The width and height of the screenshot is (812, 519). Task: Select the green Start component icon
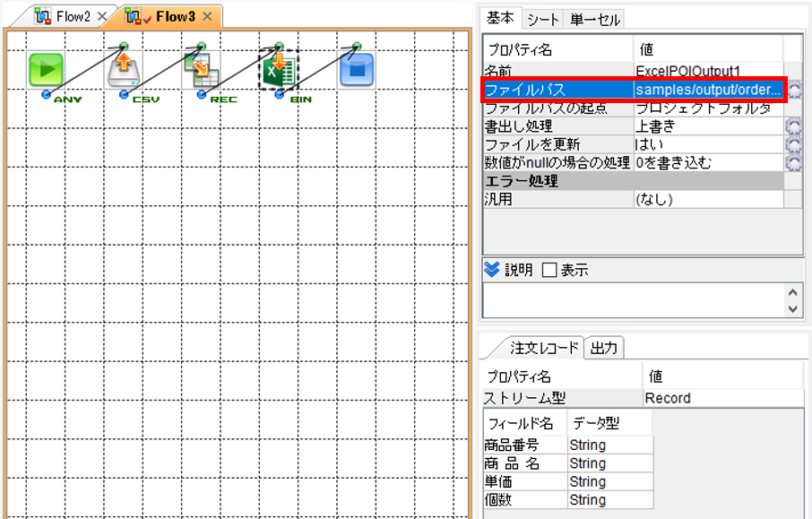pos(46,69)
